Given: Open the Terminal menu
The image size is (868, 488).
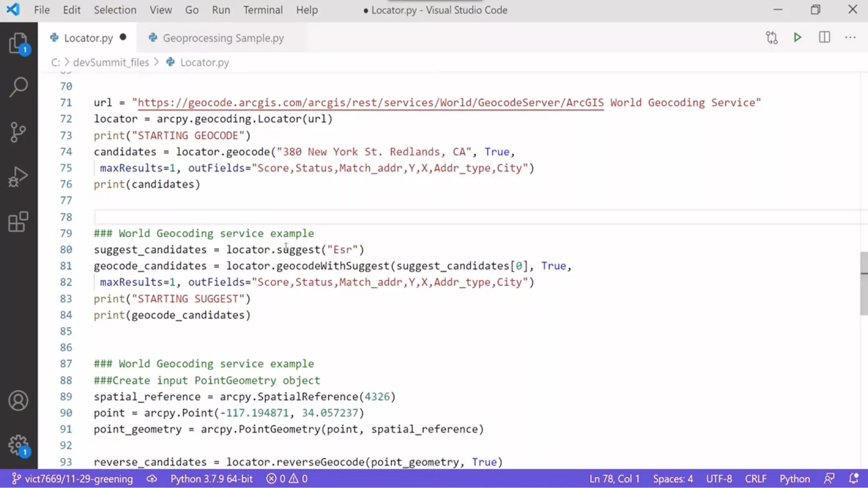Looking at the screenshot, I should 263,10.
